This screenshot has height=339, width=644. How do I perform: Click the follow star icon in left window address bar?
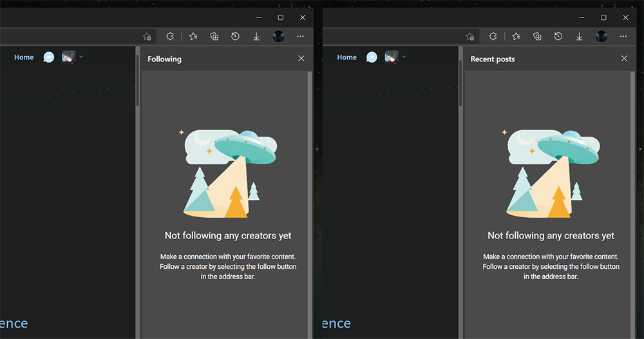147,37
